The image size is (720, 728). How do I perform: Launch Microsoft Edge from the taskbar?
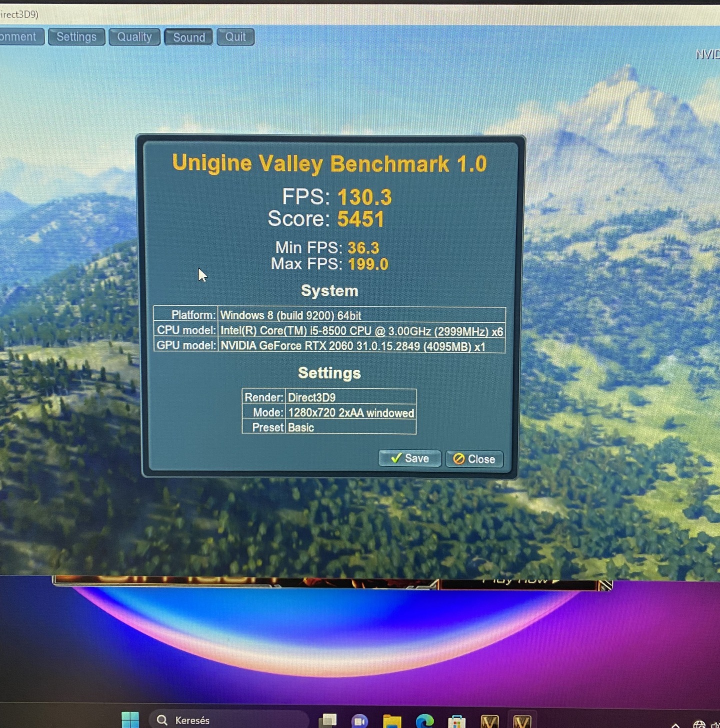click(424, 721)
